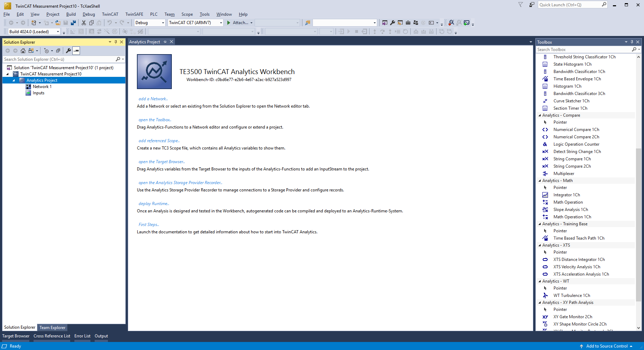Click the Integrator 1Ch icon in Toolbox
Viewport: 644px width, 350px height.
point(545,195)
